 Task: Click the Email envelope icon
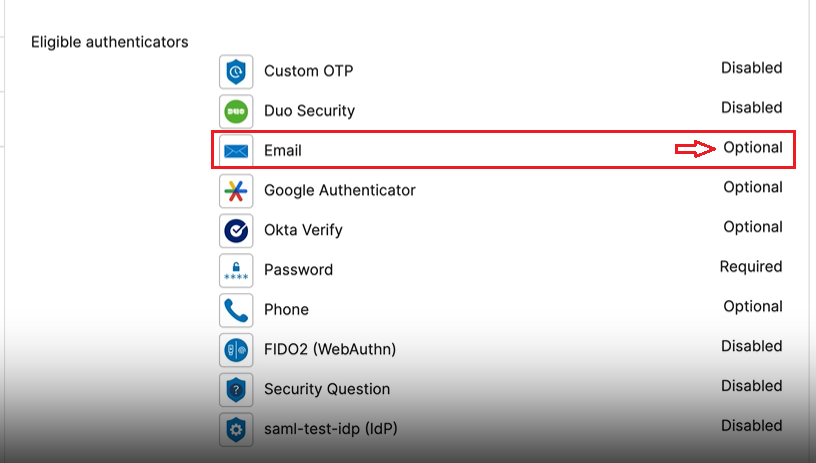coord(236,151)
